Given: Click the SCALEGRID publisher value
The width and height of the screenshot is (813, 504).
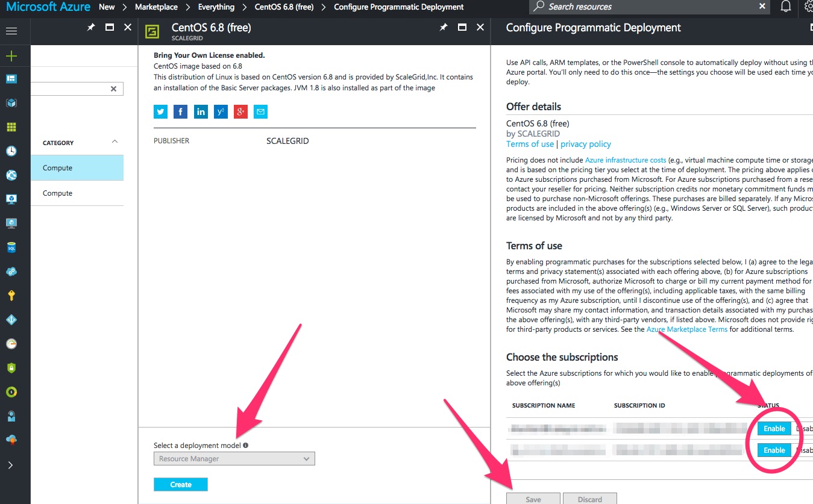Looking at the screenshot, I should click(x=287, y=141).
